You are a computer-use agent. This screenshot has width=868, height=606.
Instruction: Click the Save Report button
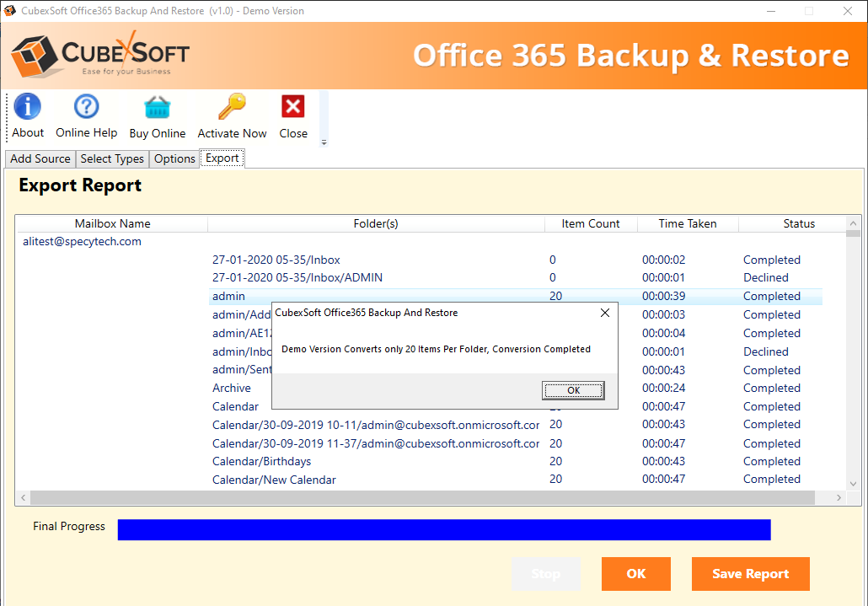(750, 574)
